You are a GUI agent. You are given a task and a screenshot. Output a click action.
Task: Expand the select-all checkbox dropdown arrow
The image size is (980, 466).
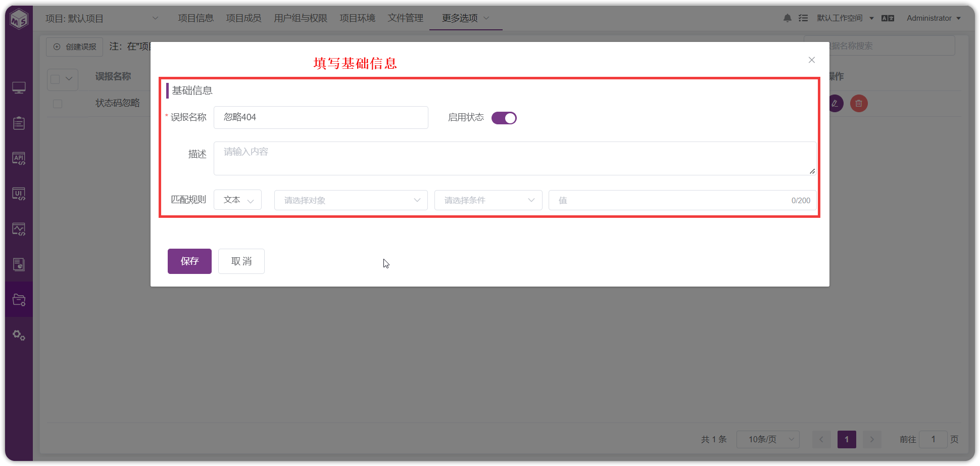[x=69, y=79]
